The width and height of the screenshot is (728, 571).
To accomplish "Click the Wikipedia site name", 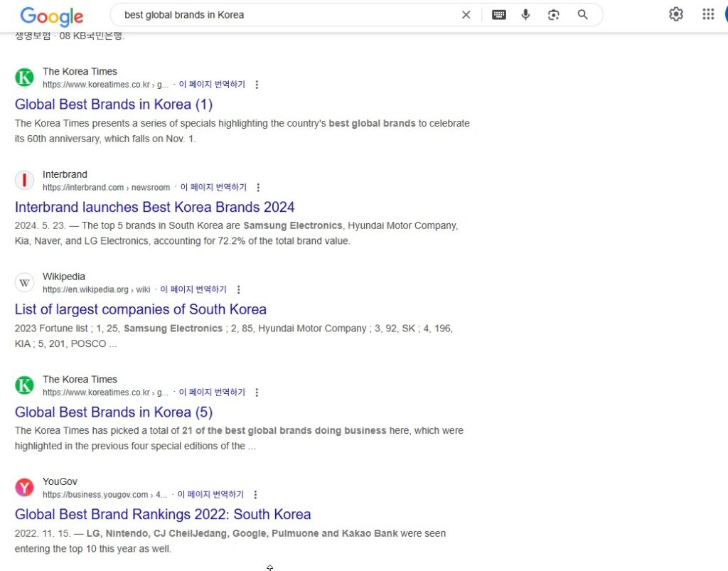I will [64, 277].
